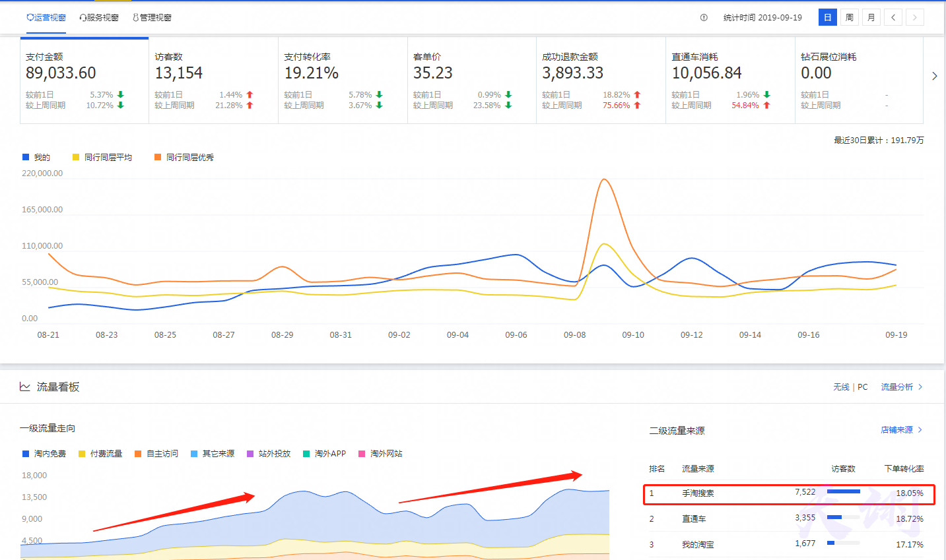
Task: Toggle the 同行同层平均 legend series
Action: click(102, 157)
